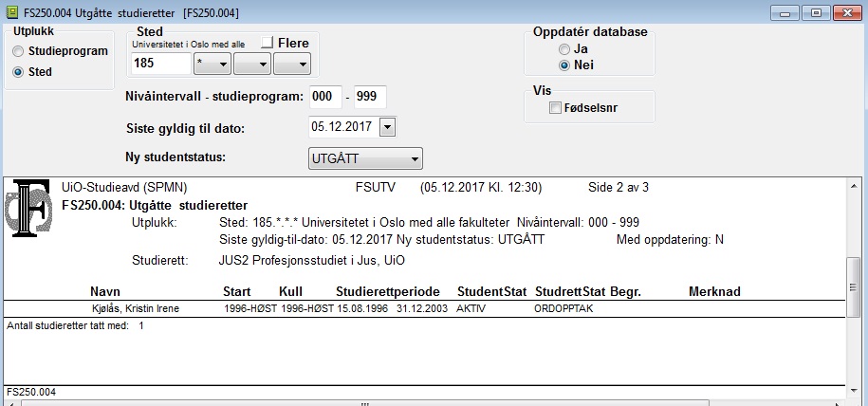
Task: Click the horizontal scrollbar thumb
Action: point(365,403)
